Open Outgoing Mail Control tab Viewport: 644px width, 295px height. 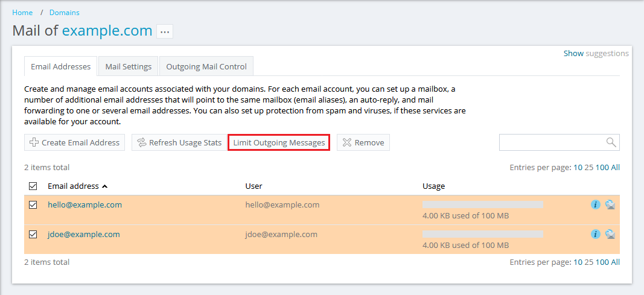206,66
